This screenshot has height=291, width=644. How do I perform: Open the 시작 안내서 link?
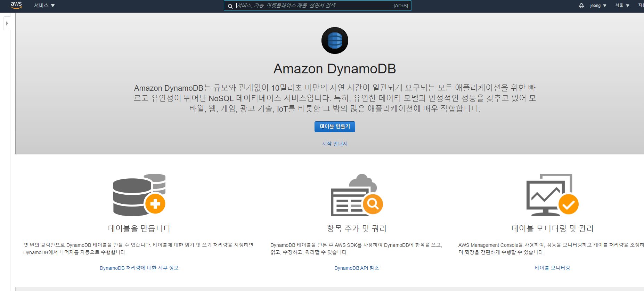[x=335, y=144]
